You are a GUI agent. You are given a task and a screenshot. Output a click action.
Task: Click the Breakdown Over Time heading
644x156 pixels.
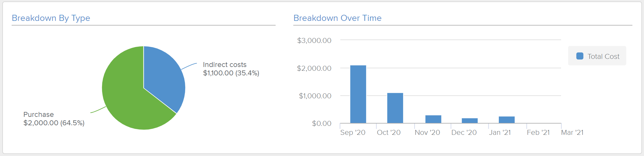[337, 18]
